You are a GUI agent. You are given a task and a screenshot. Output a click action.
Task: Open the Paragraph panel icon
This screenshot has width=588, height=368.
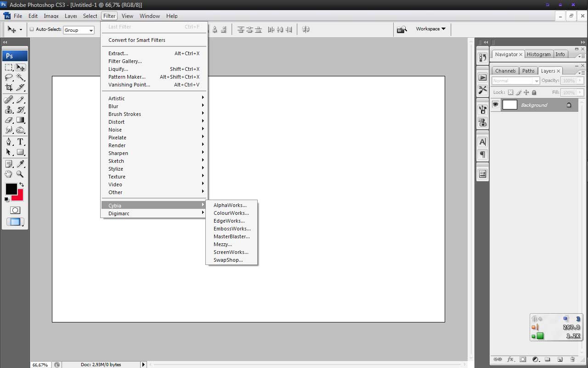[x=482, y=155]
